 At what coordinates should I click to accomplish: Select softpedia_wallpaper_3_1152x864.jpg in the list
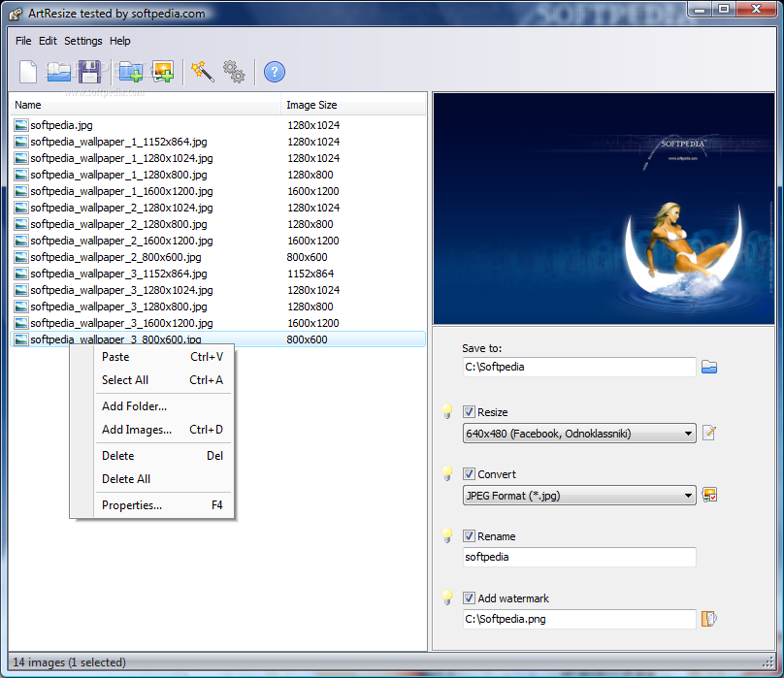[x=118, y=274]
